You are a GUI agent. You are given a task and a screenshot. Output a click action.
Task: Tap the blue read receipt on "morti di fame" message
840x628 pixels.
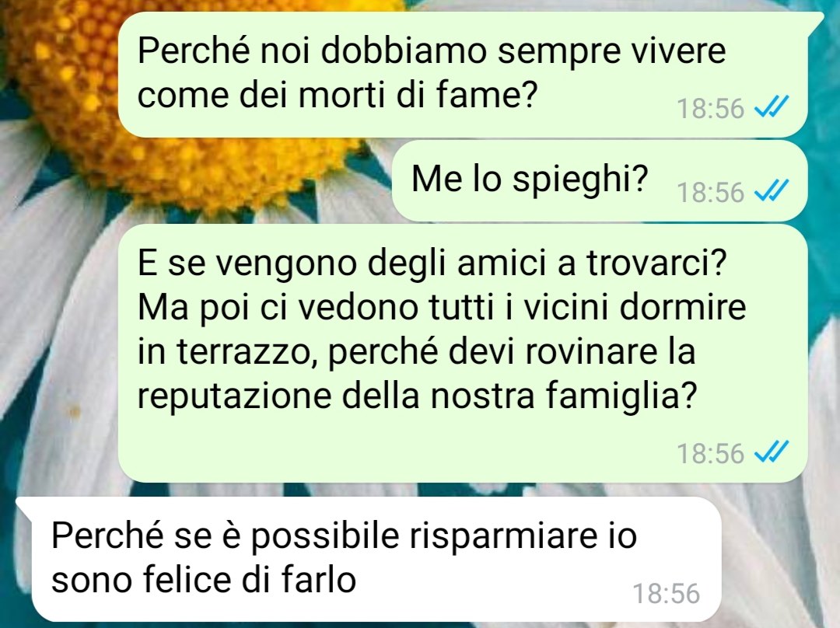pyautogui.click(x=772, y=107)
